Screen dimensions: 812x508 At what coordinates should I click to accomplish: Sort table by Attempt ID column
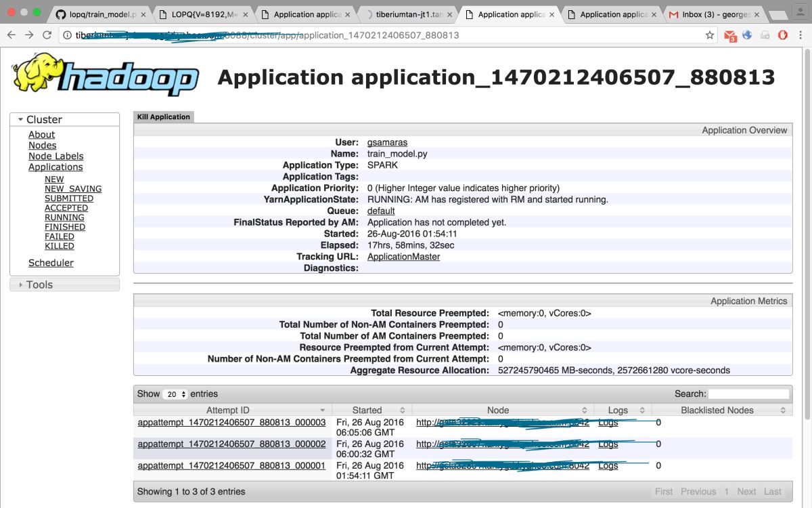coord(232,410)
